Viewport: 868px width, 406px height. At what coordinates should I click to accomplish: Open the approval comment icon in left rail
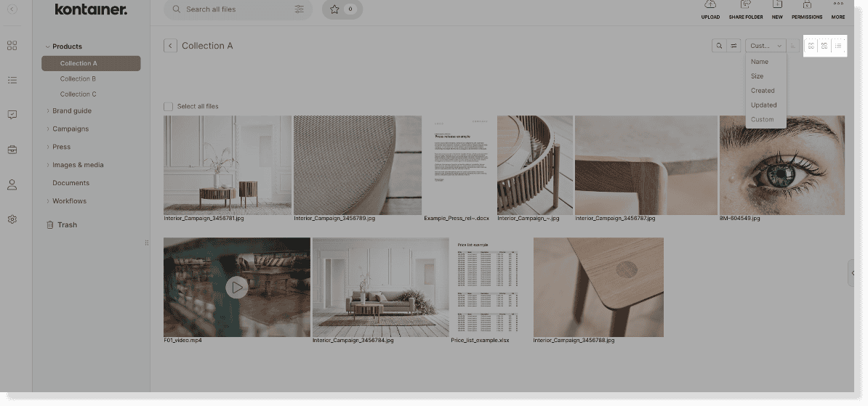point(12,115)
